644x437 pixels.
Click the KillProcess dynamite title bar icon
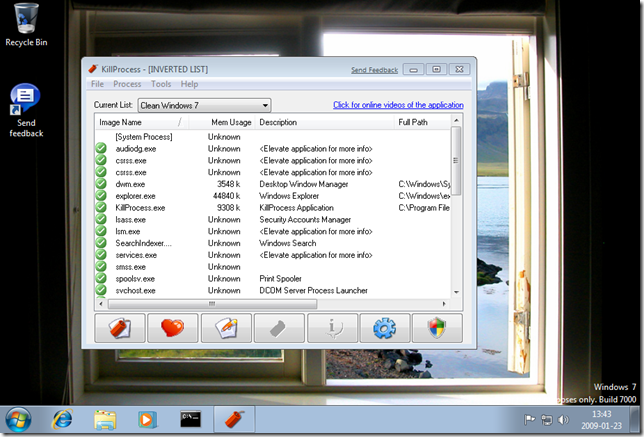coord(93,69)
